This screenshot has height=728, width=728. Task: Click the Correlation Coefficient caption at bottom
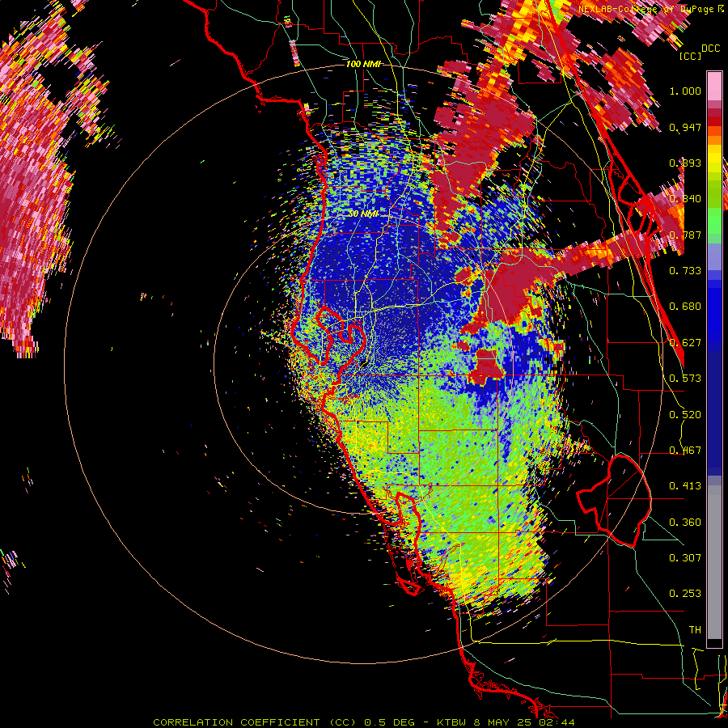pyautogui.click(x=364, y=722)
